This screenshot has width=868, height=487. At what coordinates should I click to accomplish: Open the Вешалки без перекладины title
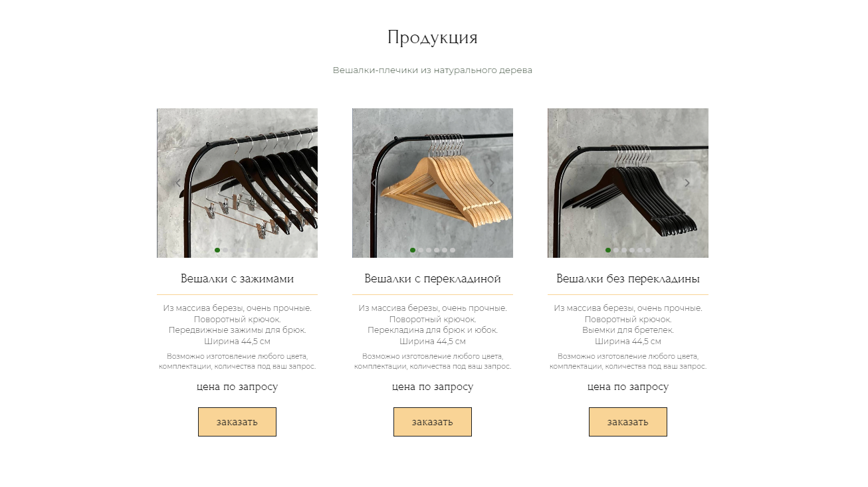point(628,278)
